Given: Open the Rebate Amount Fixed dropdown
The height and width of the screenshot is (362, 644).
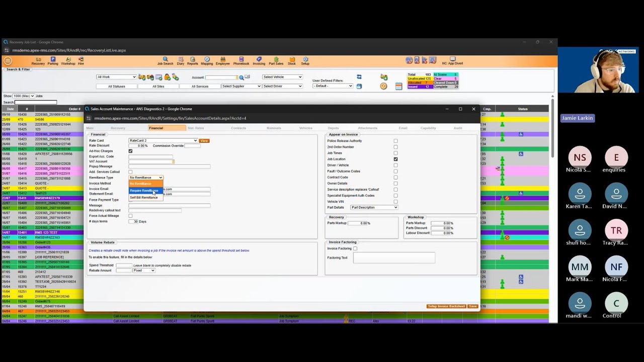Looking at the screenshot, I should coord(144,270).
